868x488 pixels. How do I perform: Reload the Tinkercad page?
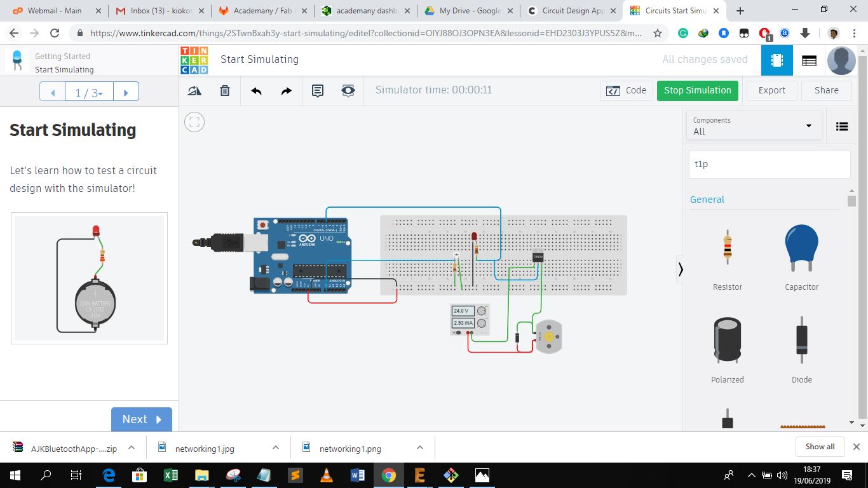pyautogui.click(x=55, y=33)
